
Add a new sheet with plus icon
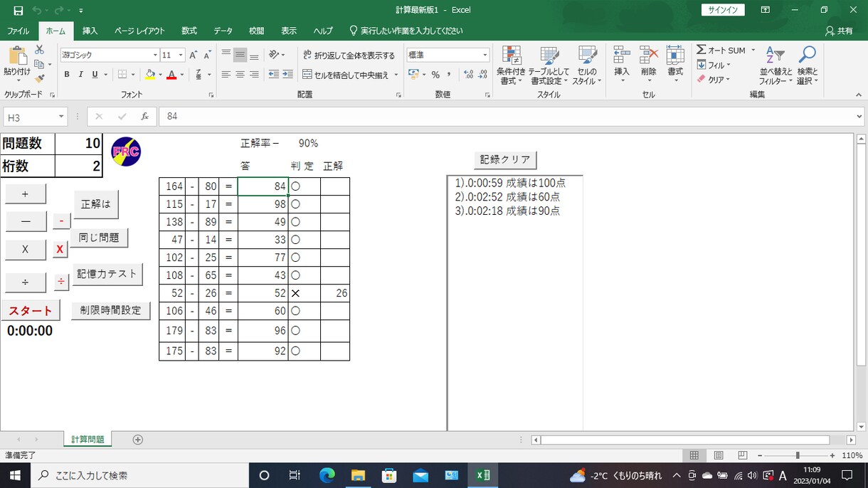138,440
